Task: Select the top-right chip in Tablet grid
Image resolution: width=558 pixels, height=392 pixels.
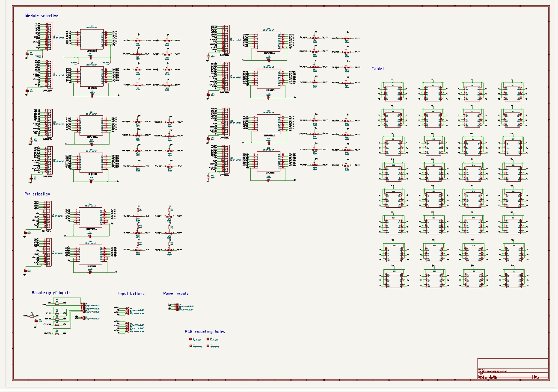Action: click(x=513, y=93)
